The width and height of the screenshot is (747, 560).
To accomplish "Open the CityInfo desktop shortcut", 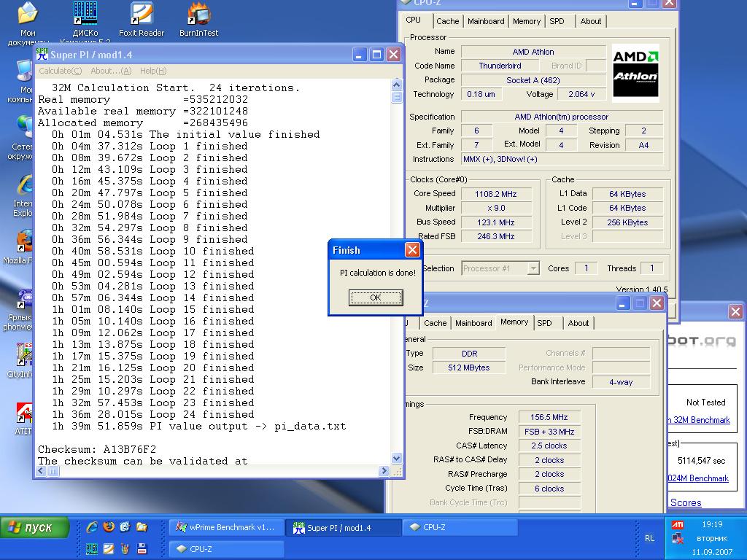I will (21, 359).
